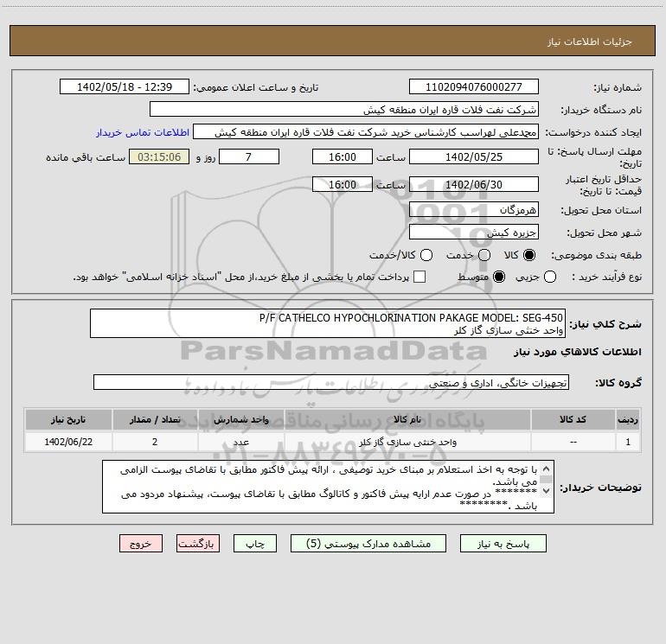Click the شماره نیاز number field
The image size is (666, 644).
click(474, 87)
